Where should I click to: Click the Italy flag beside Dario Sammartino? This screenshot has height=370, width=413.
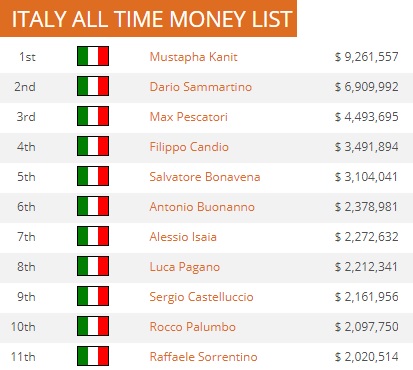[93, 86]
